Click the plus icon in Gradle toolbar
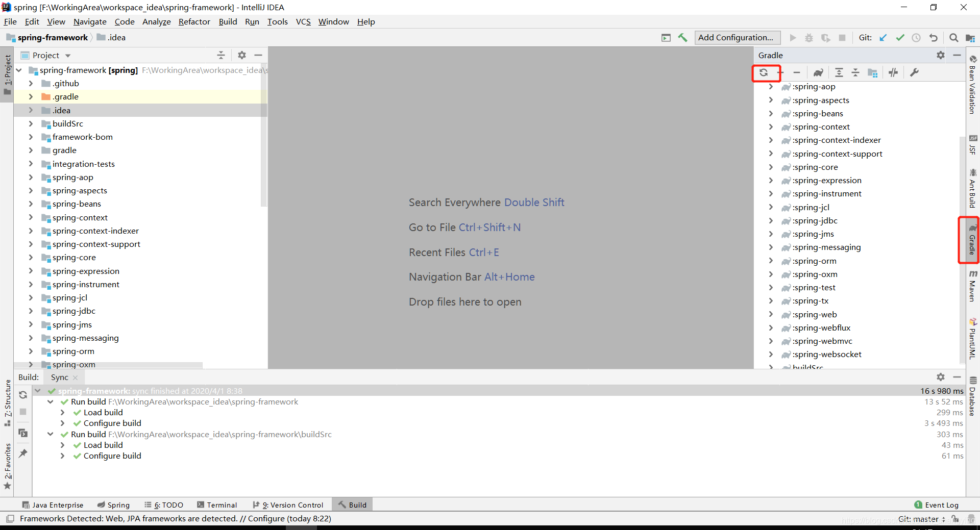Viewport: 980px width, 530px height. [x=781, y=72]
